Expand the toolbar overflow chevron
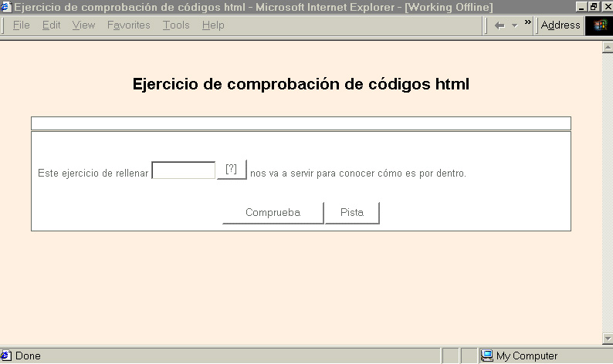 pos(528,22)
